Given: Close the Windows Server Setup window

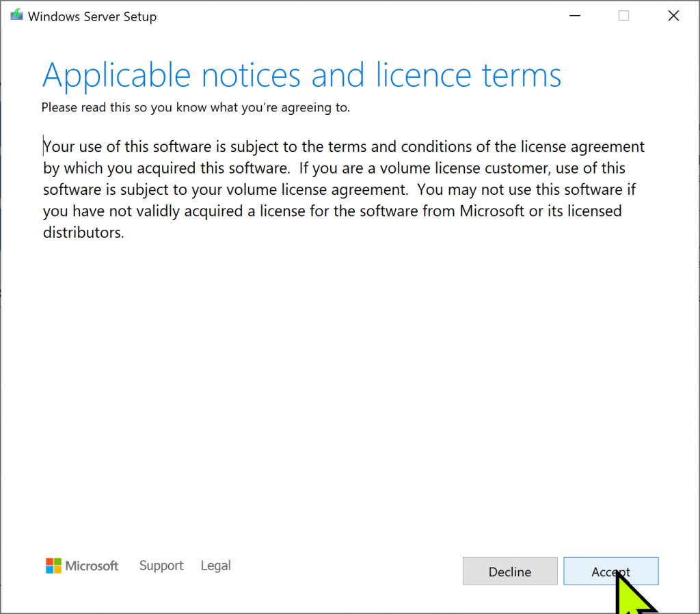Looking at the screenshot, I should click(x=673, y=16).
